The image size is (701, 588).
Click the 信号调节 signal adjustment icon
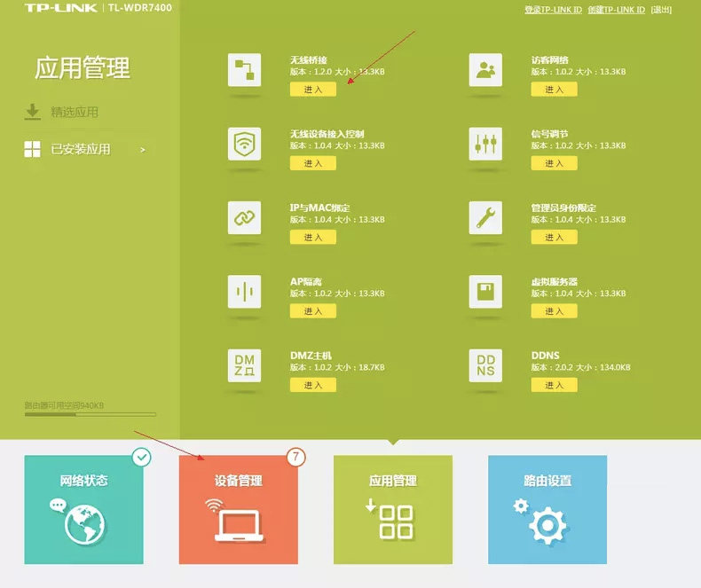click(x=486, y=144)
